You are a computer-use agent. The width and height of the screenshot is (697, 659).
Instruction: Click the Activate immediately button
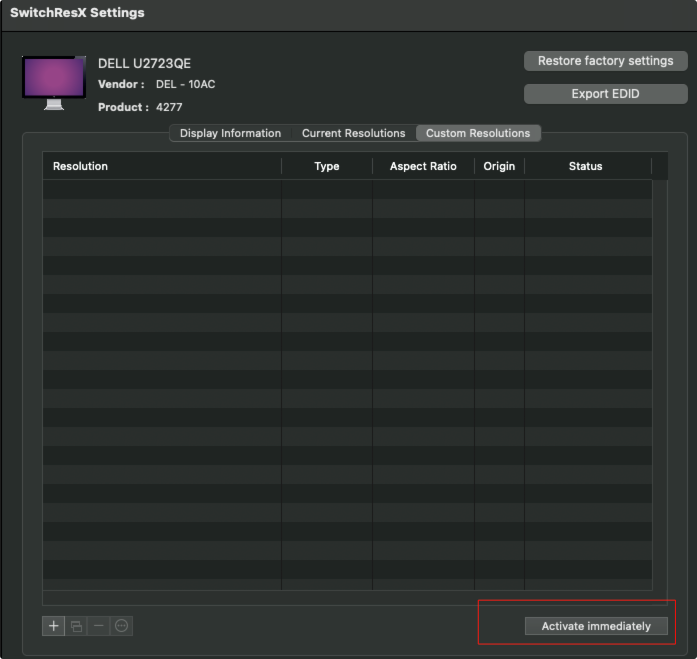[x=596, y=626]
